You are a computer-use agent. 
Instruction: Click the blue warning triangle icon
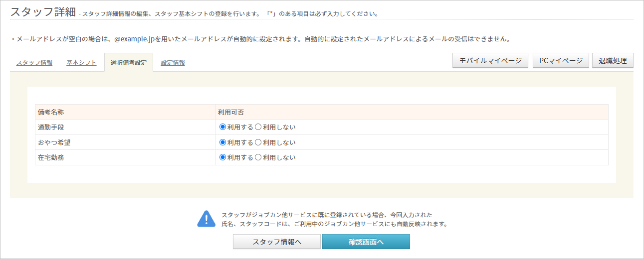pos(206,219)
